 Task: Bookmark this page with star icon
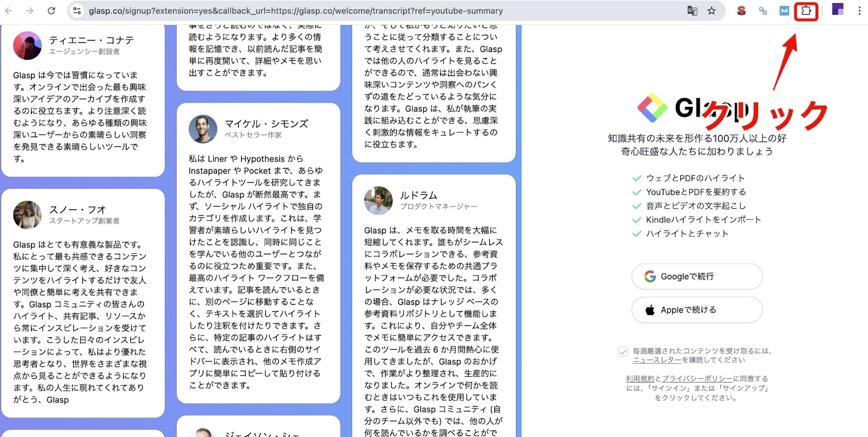[x=712, y=11]
